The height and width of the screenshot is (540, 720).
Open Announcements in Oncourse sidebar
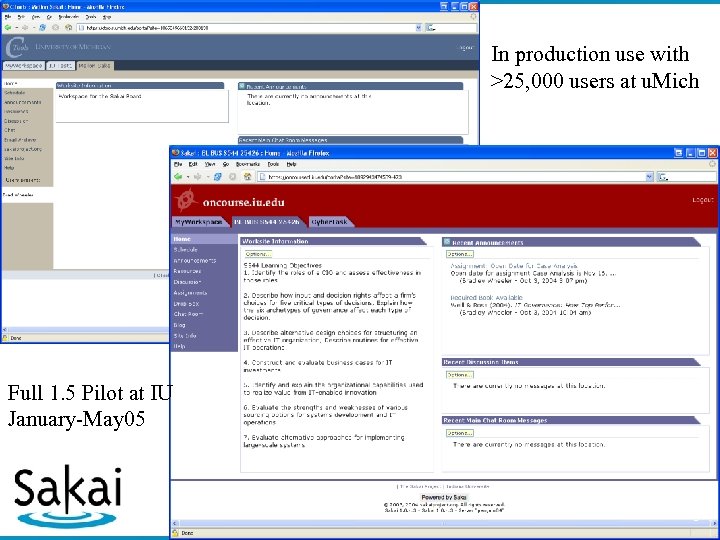point(195,260)
